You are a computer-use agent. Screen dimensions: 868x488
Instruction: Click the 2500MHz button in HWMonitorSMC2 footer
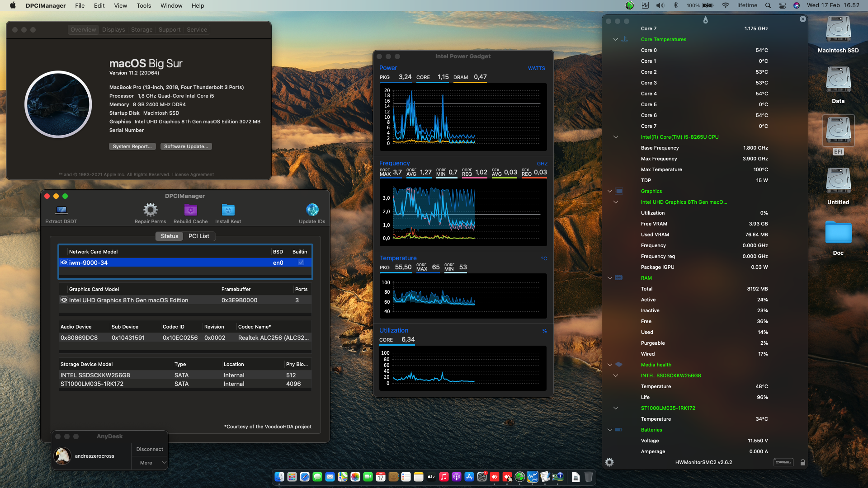[x=783, y=462]
